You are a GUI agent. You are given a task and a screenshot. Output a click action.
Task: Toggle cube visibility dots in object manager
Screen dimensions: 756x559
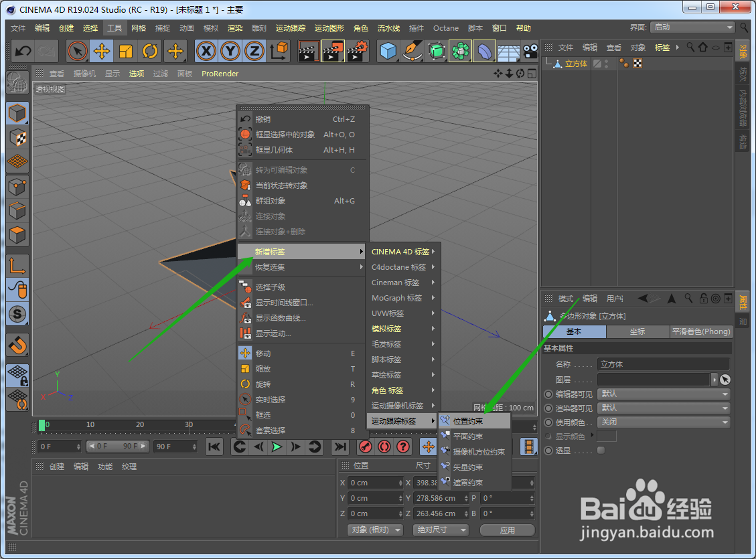[607, 64]
